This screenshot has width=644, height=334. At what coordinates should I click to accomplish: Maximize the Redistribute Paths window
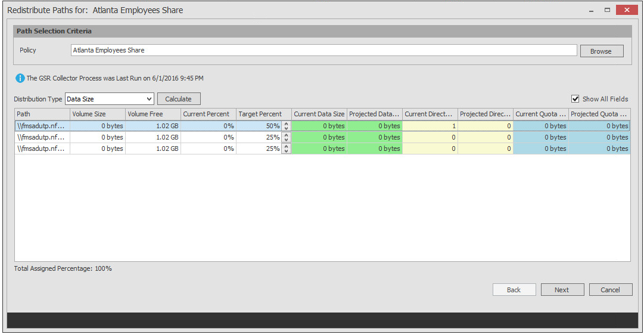pyautogui.click(x=608, y=10)
